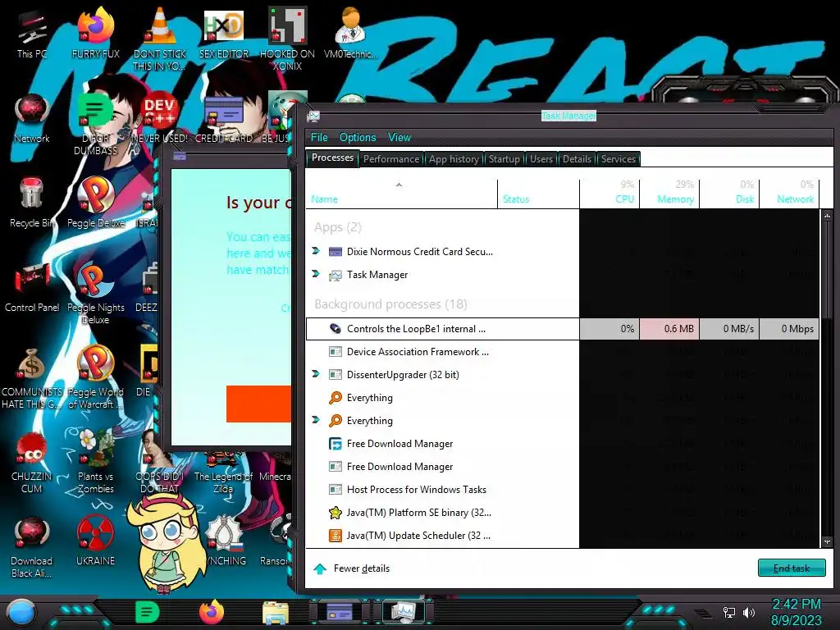The image size is (840, 630).
Task: Open the Control Panel icon
Action: click(x=32, y=288)
